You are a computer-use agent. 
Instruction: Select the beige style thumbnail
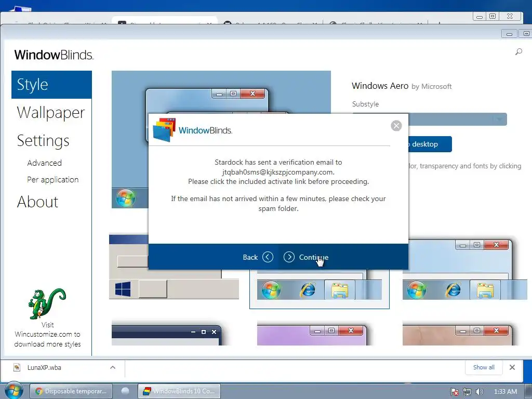click(x=457, y=335)
